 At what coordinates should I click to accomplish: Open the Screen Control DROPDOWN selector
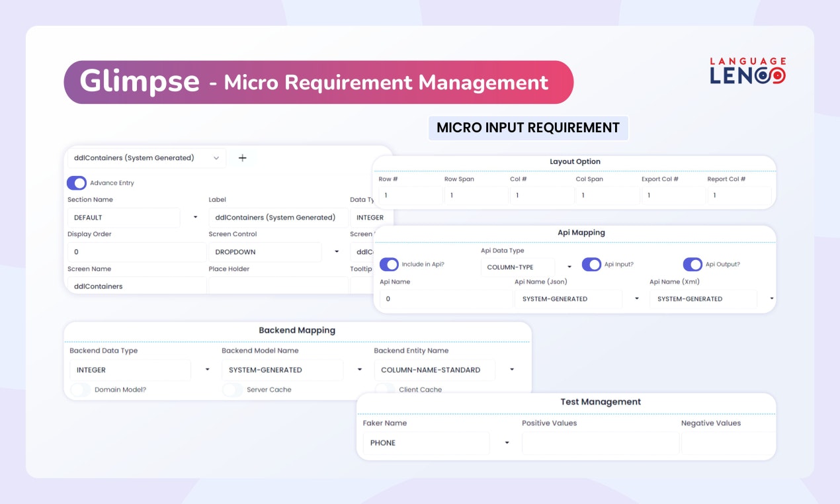(274, 252)
